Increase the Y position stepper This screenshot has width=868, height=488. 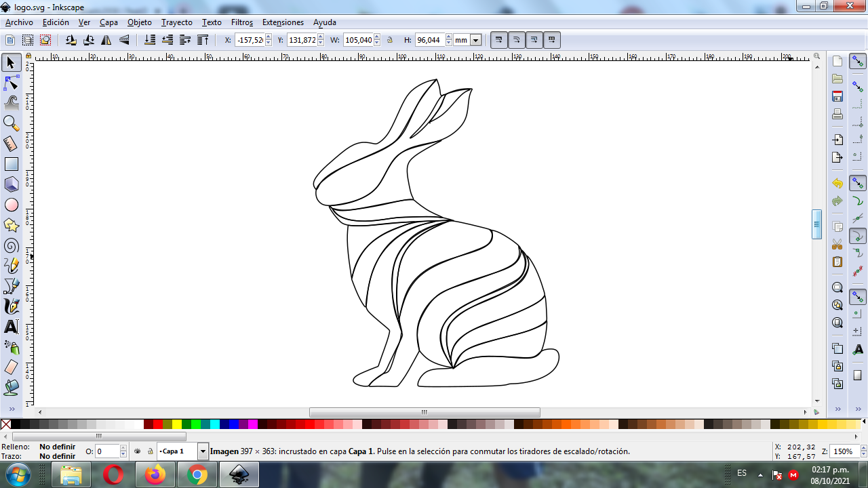[321, 37]
